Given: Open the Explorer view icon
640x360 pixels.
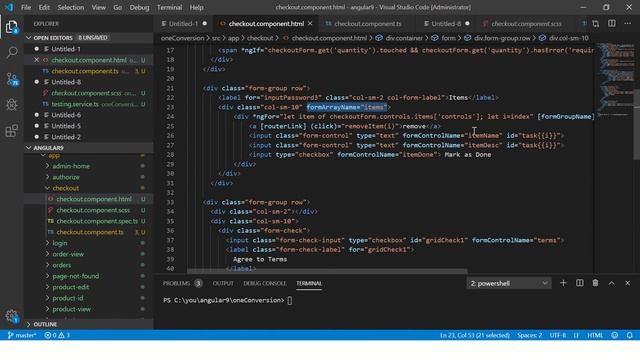Looking at the screenshot, I should point(11,27).
